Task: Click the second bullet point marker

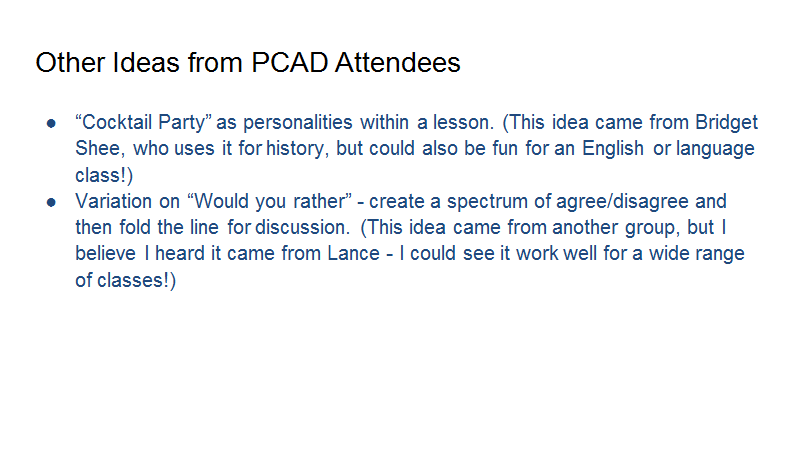Action: coord(51,202)
